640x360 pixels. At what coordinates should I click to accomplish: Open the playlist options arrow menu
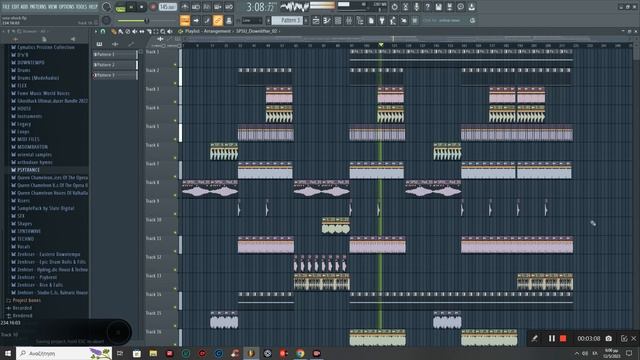pyautogui.click(x=96, y=31)
